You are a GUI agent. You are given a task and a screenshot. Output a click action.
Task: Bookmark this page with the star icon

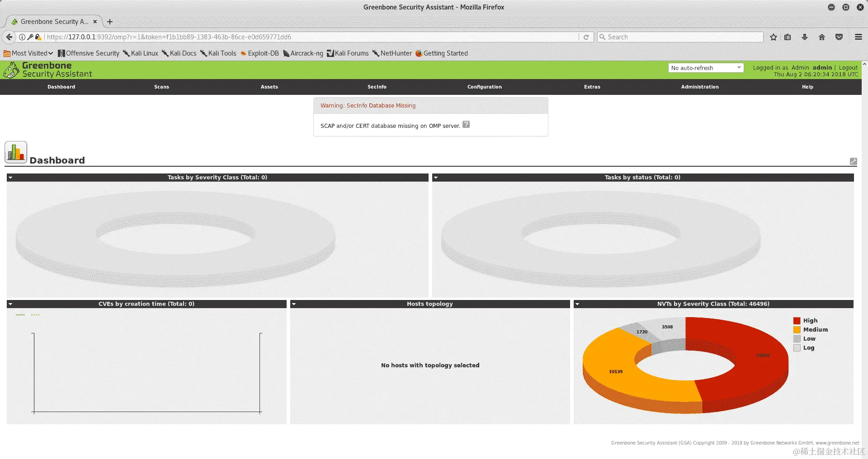774,37
